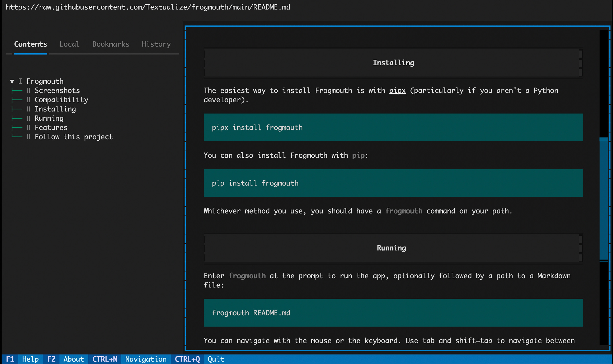Click the vertical scrollbar thumb
This screenshot has width=613, height=364.
coord(604,199)
